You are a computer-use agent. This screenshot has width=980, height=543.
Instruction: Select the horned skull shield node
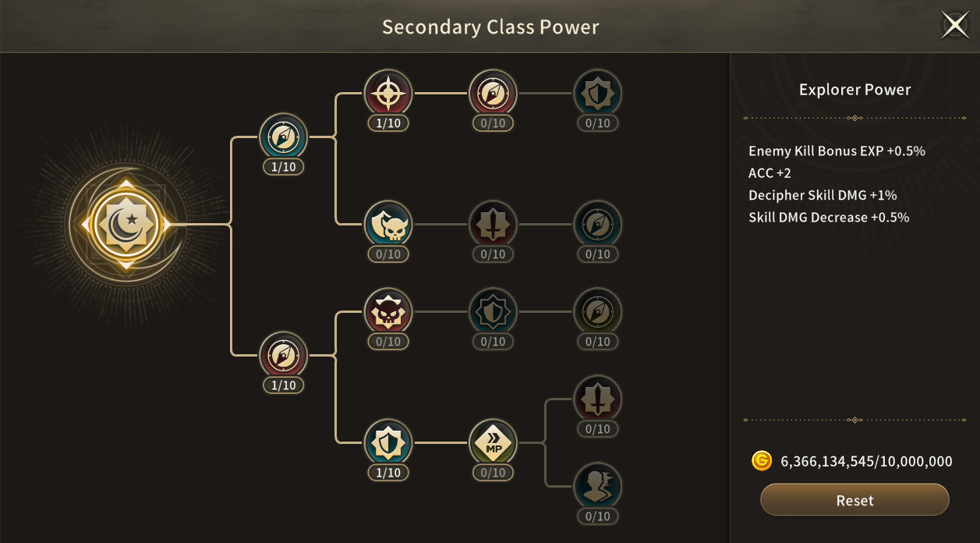pos(388,225)
